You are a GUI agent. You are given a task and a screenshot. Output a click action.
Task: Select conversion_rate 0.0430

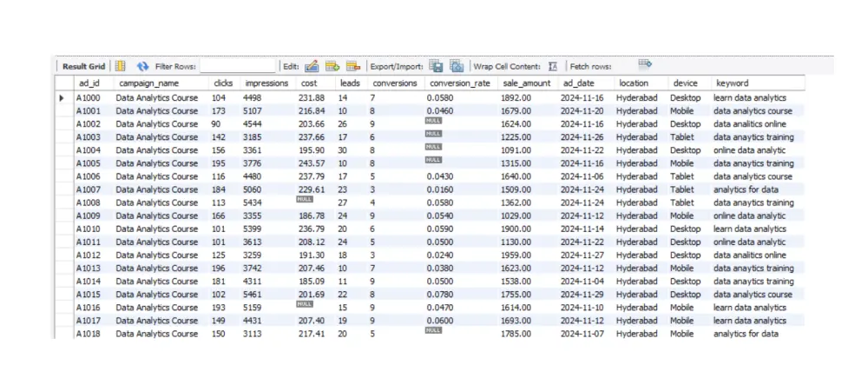(x=439, y=176)
